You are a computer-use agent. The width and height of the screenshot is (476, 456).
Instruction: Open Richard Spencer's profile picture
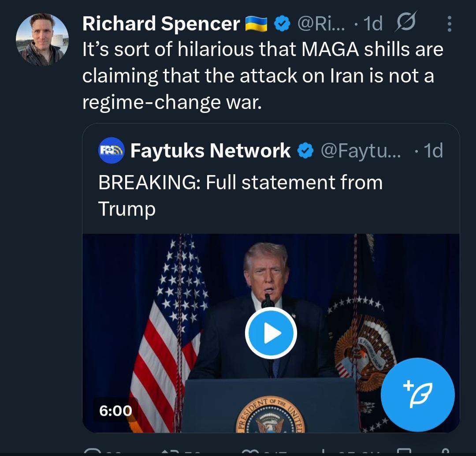42,40
